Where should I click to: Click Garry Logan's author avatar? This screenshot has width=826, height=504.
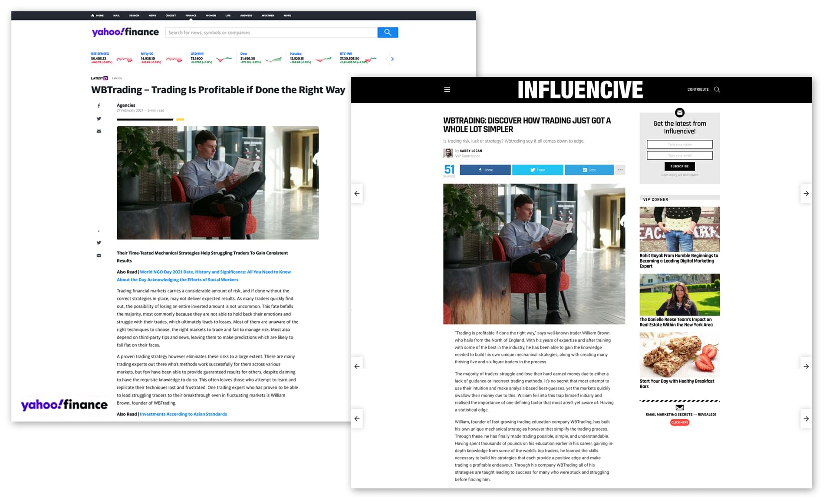(448, 153)
